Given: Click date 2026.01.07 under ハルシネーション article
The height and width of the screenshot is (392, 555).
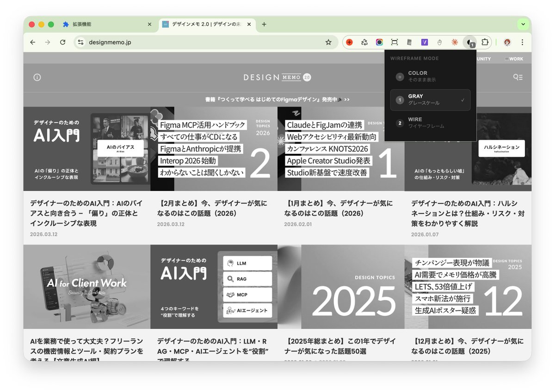Looking at the screenshot, I should 425,234.
